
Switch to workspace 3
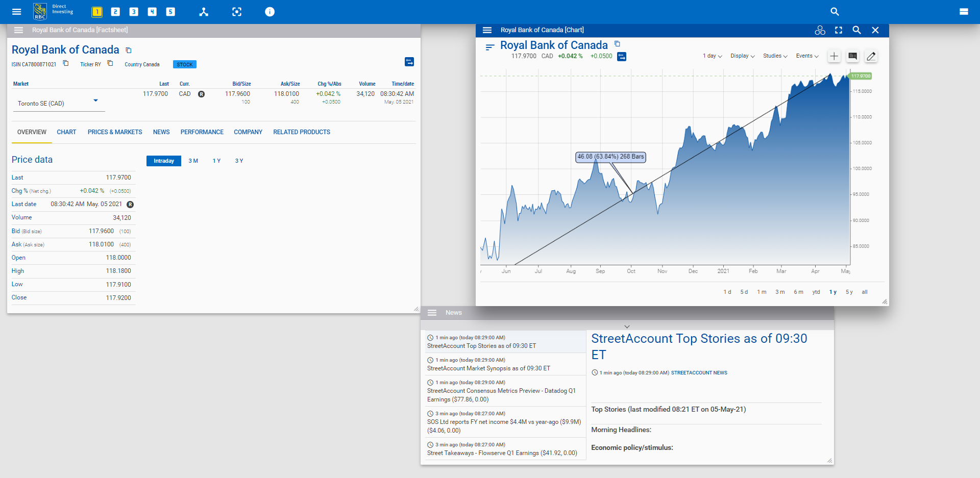tap(134, 12)
